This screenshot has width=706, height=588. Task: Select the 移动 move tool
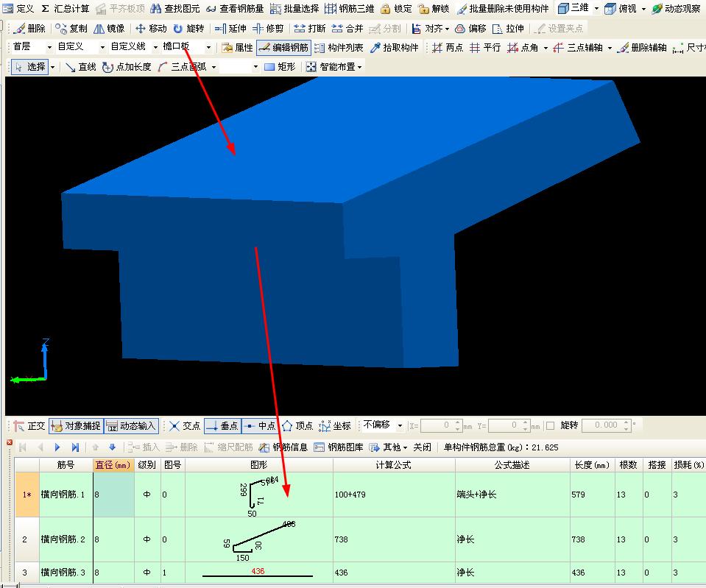152,29
